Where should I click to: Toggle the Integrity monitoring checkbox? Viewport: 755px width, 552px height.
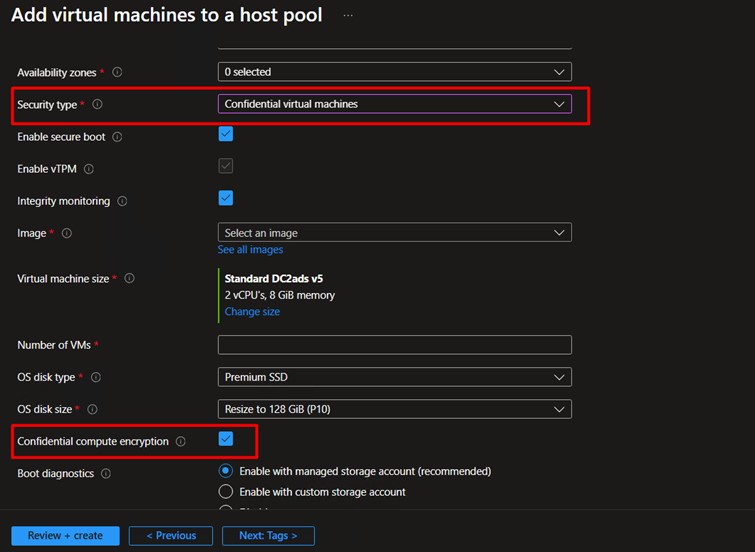pos(226,199)
